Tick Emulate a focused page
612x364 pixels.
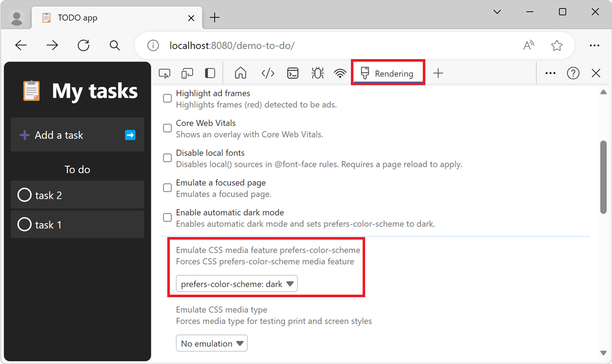point(167,188)
